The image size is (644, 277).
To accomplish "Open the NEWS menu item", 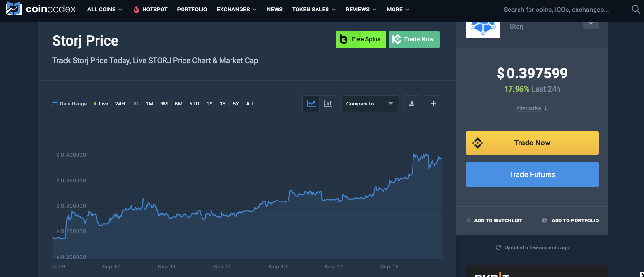I will coord(274,9).
